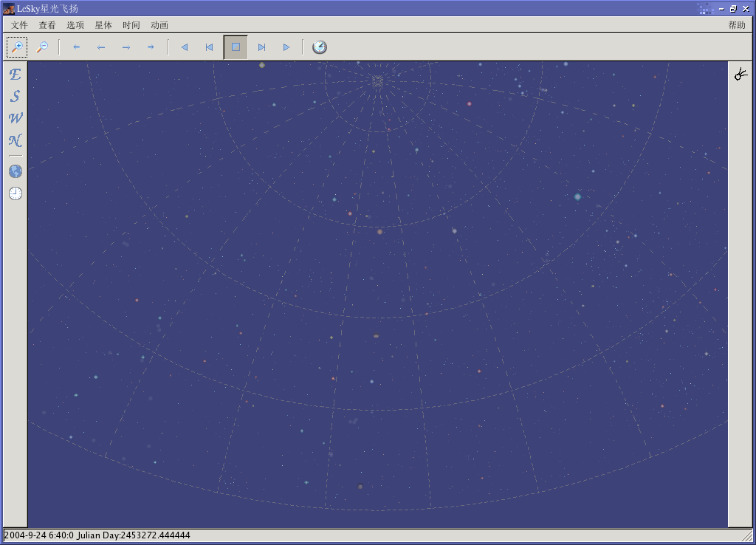
Task: Click the resize grip in the status bar corner
Action: (747, 536)
